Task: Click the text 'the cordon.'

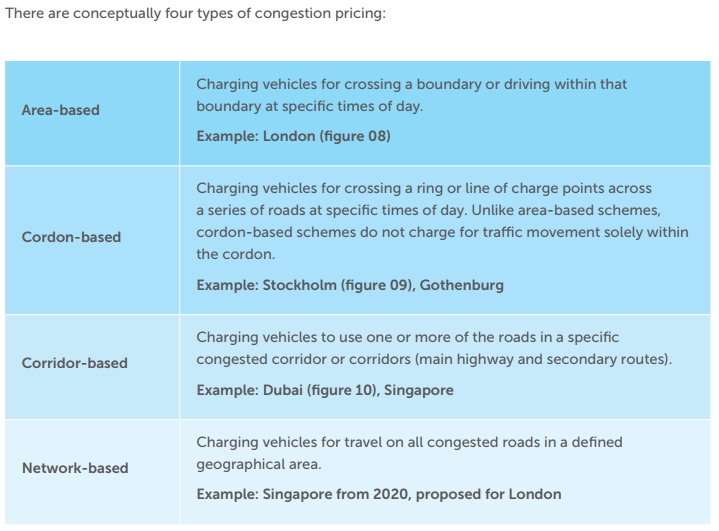Action: 236,254
